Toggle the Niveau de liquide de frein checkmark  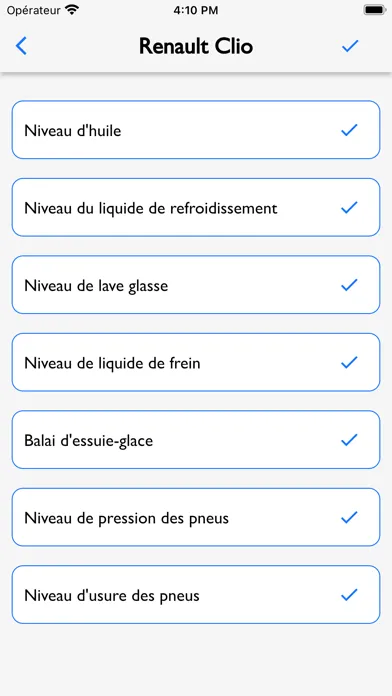[x=349, y=362]
